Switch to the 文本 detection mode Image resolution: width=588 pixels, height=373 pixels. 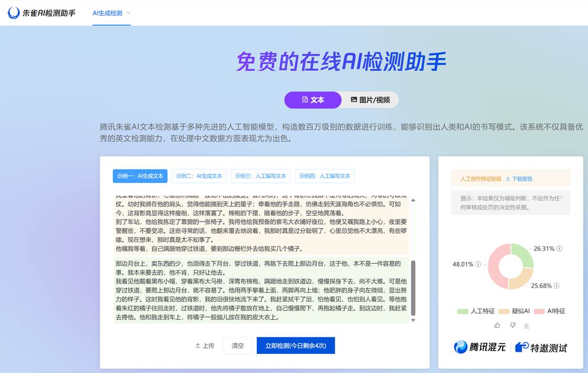pos(313,100)
